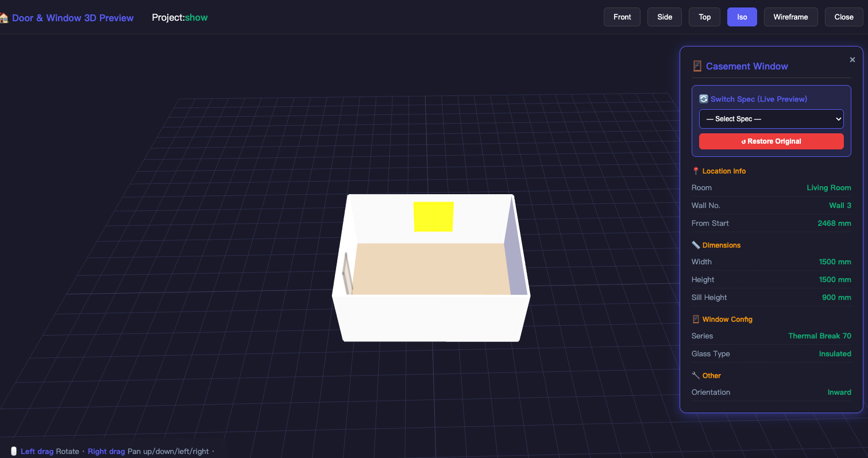Click the "Living Room" room value
868x458 pixels.
pyautogui.click(x=829, y=188)
